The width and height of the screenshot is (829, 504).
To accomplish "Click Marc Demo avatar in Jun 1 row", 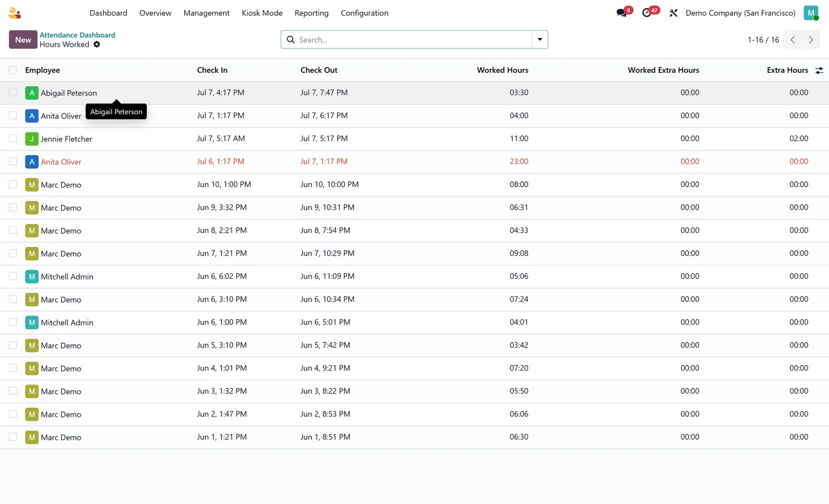I will [31, 438].
